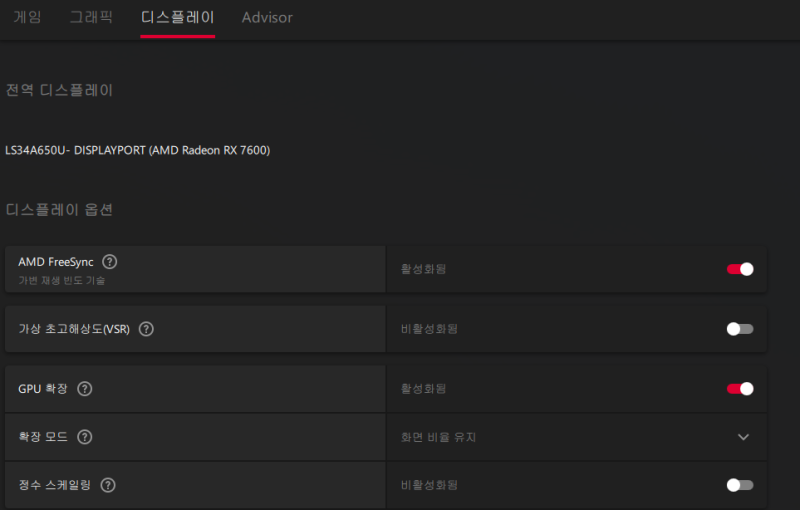
Task: Click 활성화됨 status in AMD FreeSync row
Action: click(x=423, y=269)
